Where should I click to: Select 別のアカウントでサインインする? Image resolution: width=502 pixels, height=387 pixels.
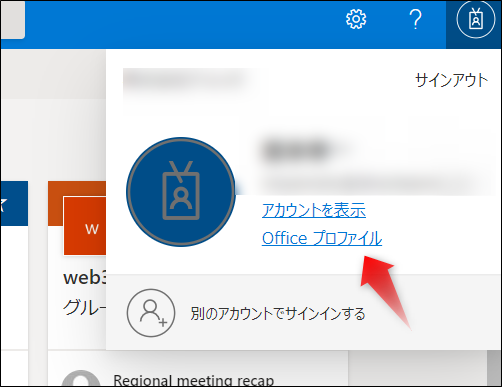pyautogui.click(x=278, y=314)
